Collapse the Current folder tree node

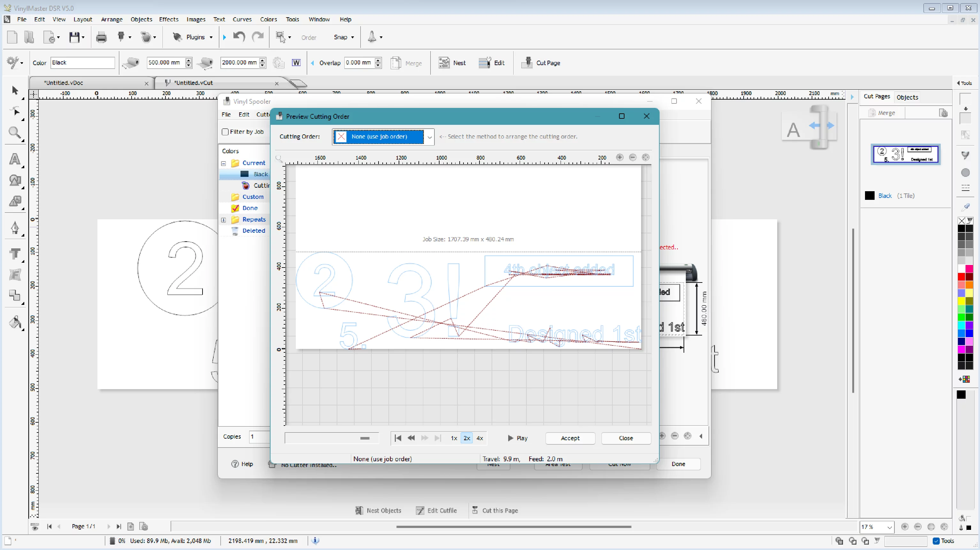224,163
